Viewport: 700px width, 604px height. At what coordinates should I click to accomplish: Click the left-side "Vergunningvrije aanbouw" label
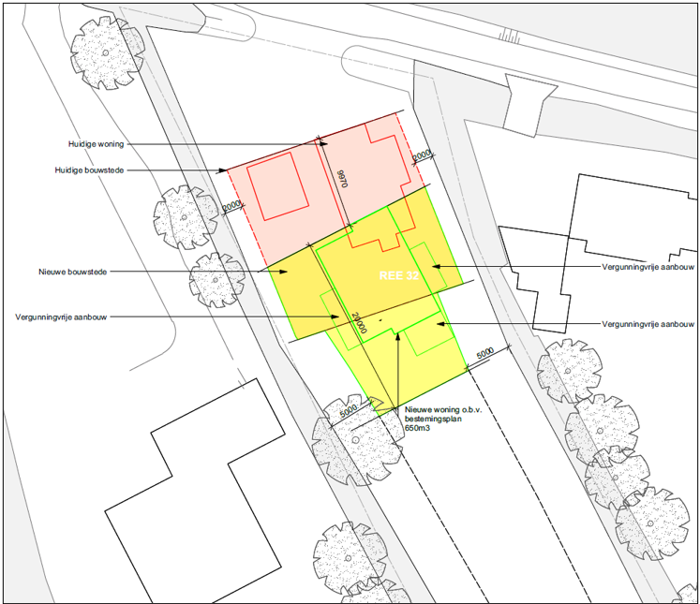(61, 317)
